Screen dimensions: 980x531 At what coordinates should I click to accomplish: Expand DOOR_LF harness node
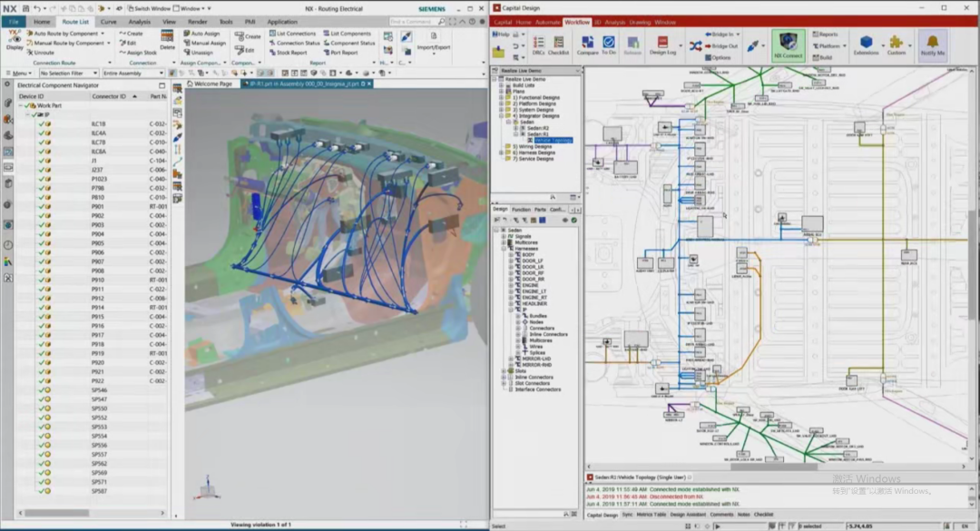511,261
